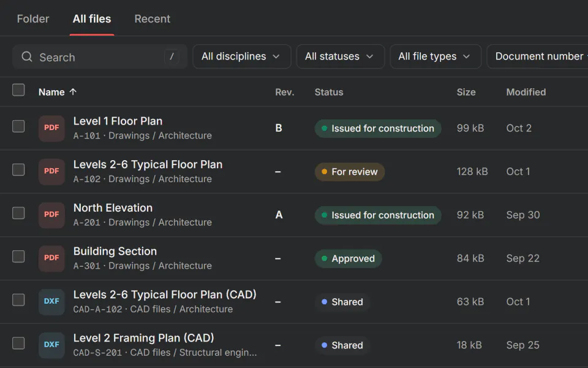
Task: Check the Building Section row checkbox
Action: 18,256
